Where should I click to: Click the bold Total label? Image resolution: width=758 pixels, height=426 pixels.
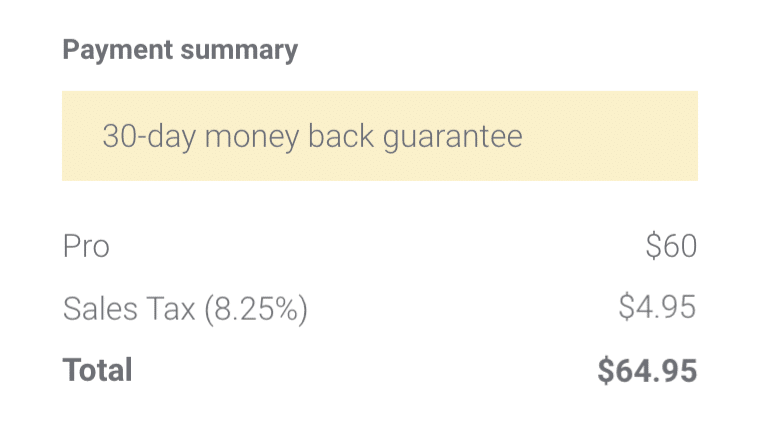pos(97,371)
